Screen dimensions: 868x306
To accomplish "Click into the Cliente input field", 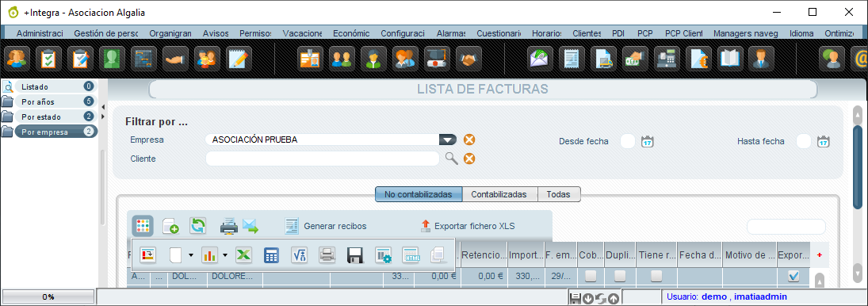I will [323, 159].
